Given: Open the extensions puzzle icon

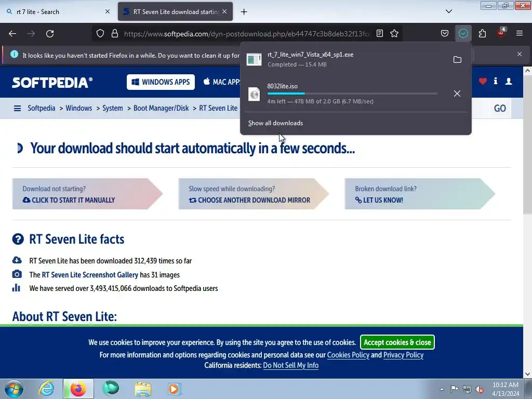Looking at the screenshot, I should pos(482,34).
